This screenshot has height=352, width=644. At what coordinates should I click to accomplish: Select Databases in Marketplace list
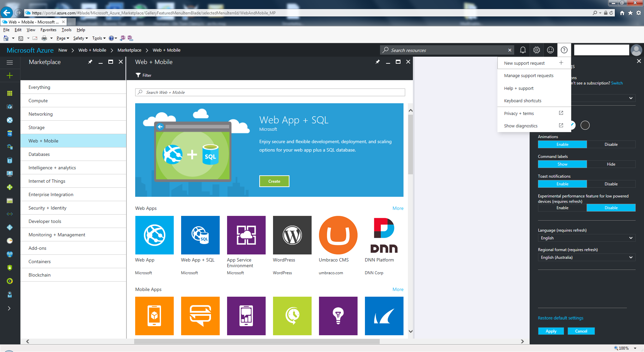(73, 154)
